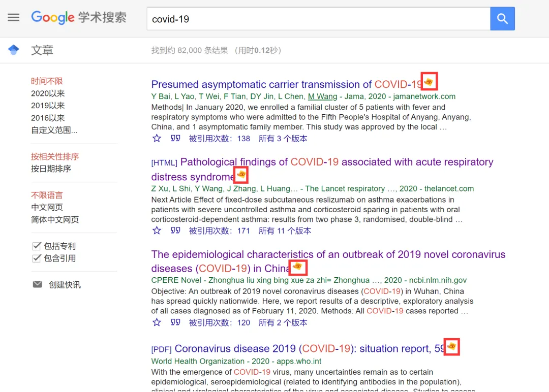This screenshot has height=392, width=549.
Task: Click the Google 学术搜索 logo
Action: point(79,17)
